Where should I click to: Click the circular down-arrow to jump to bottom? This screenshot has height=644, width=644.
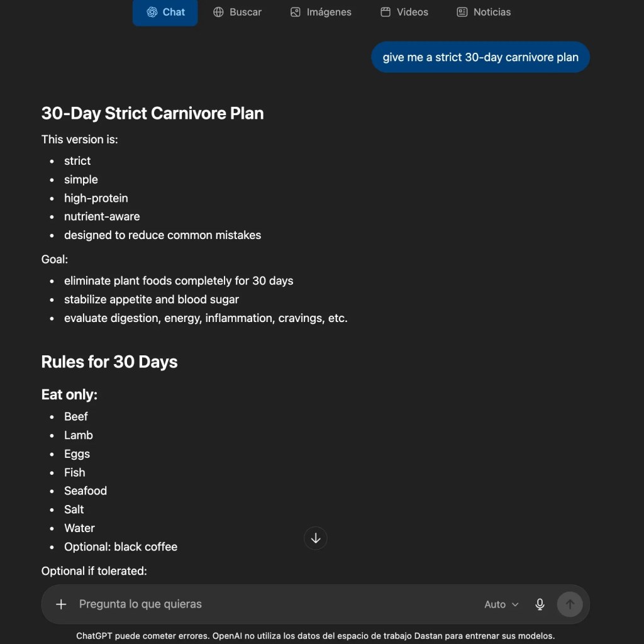click(x=316, y=538)
